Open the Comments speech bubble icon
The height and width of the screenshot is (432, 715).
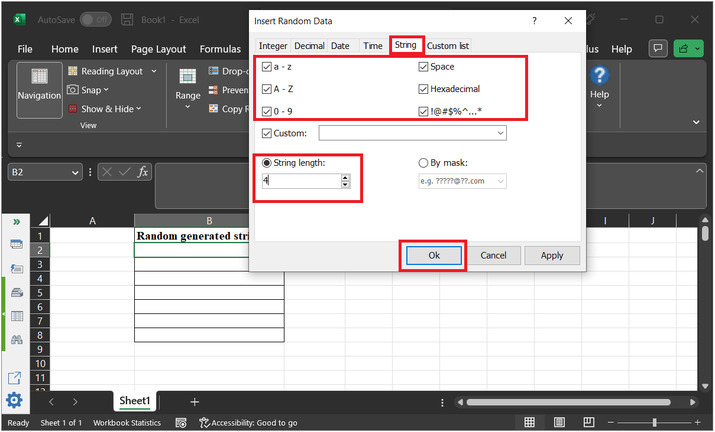658,48
